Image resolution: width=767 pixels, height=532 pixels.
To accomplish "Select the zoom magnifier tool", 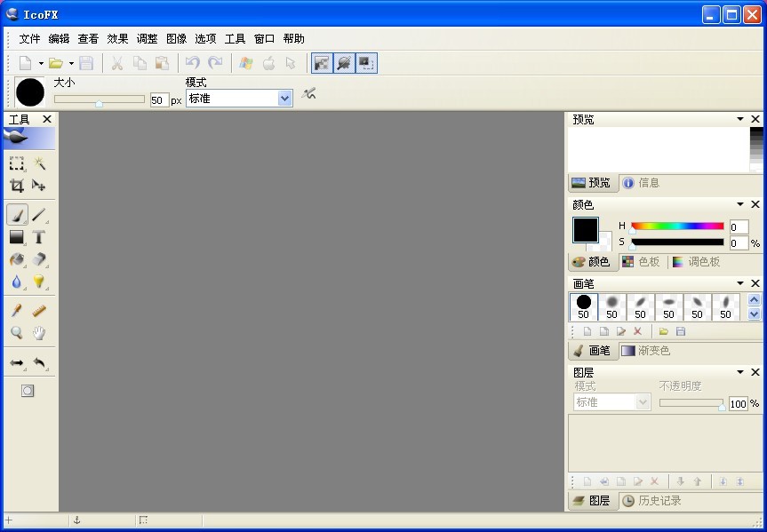I will [x=17, y=333].
